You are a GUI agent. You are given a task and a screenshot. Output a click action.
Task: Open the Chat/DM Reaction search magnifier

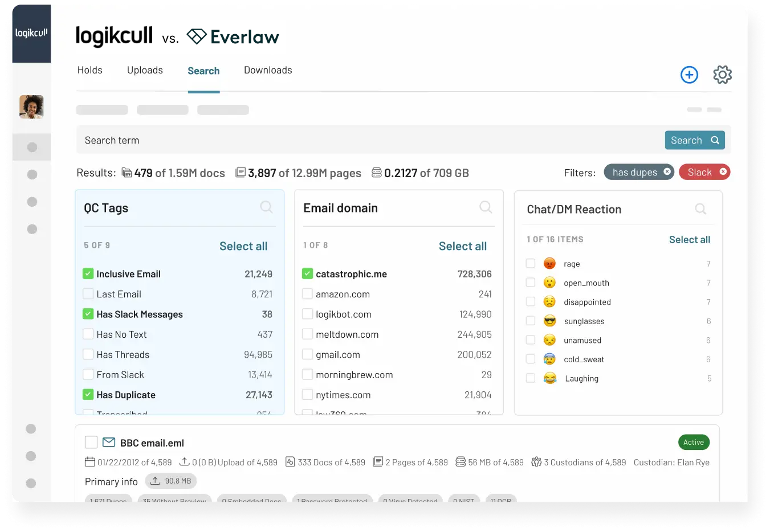[x=700, y=209]
